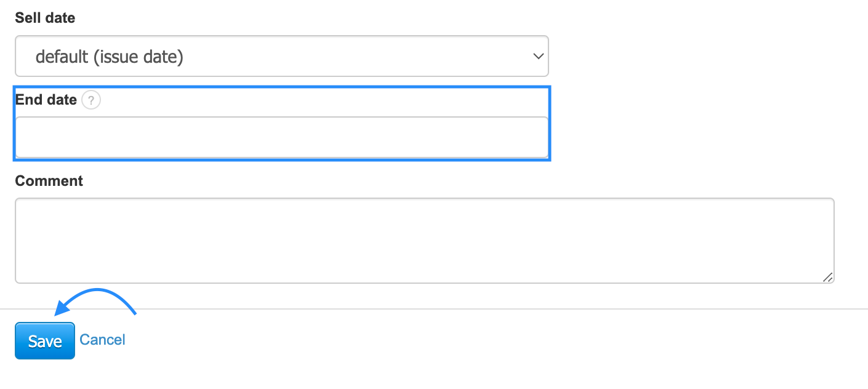Grab the corner grip of Comment textarea

click(828, 278)
